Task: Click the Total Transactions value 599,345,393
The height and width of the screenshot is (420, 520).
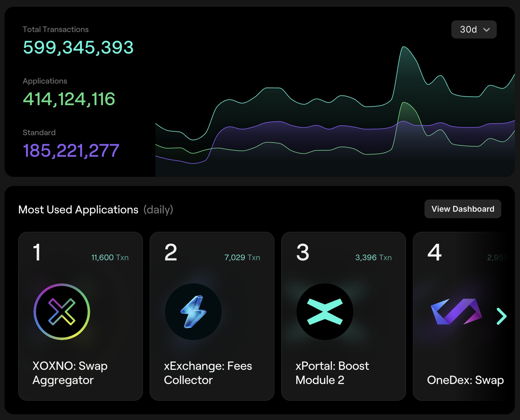Action: [78, 47]
